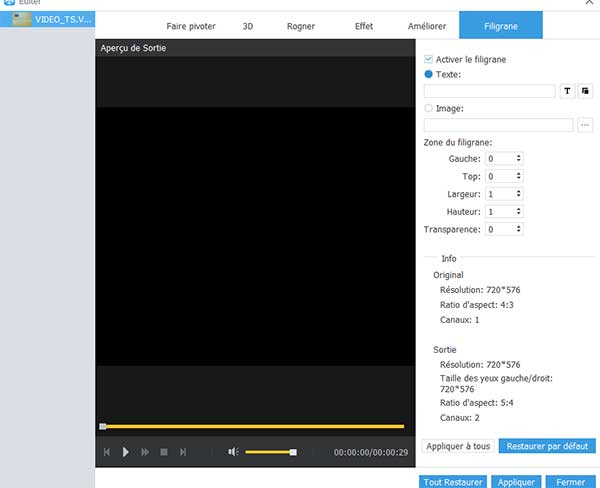Click 'Restaurer par défaut' button
Screen dimensions: 600x488
(x=548, y=446)
